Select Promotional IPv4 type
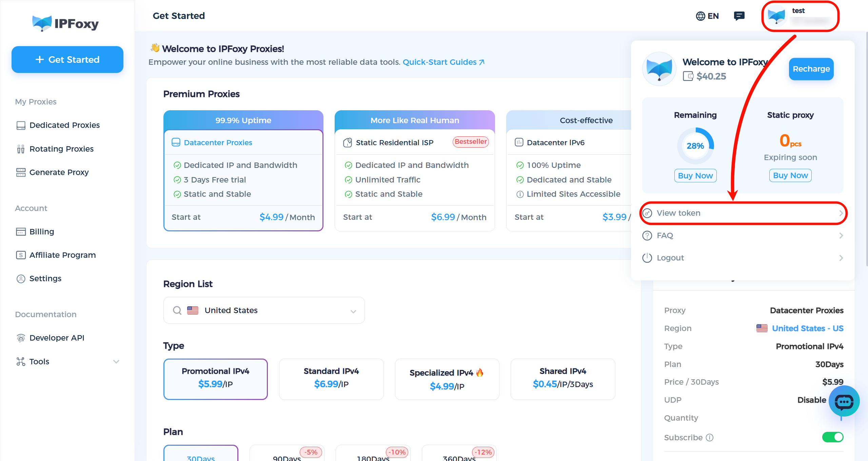Viewport: 868px width, 461px height. point(216,379)
